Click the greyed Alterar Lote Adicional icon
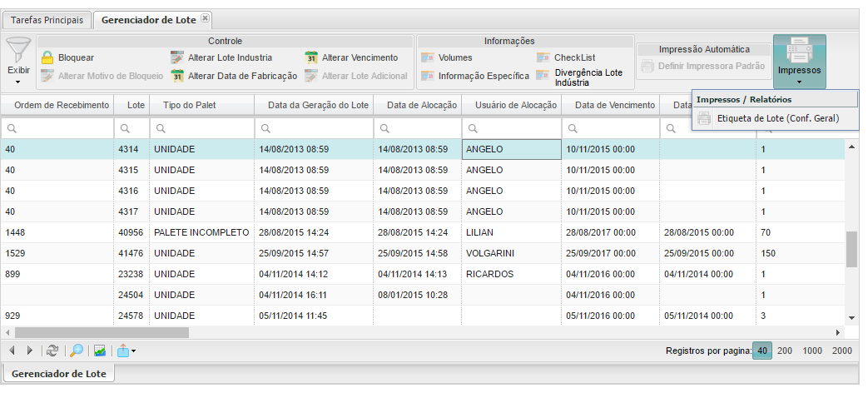The height and width of the screenshot is (393, 868). 311,76
